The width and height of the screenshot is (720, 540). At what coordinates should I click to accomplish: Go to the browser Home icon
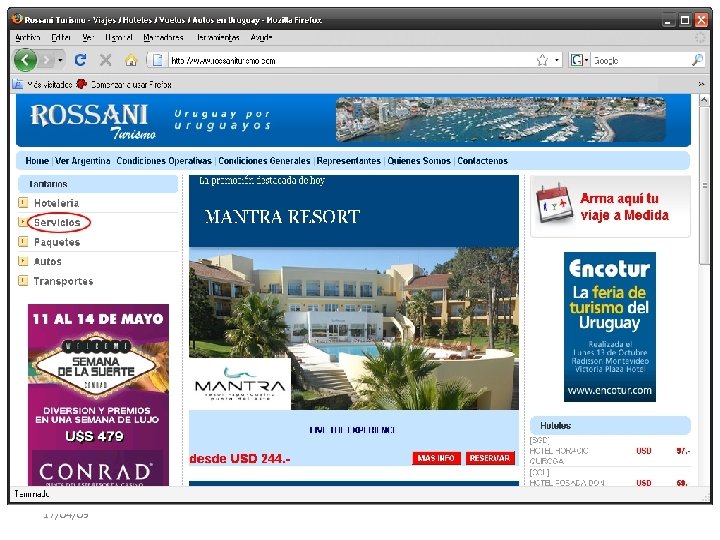coord(131,60)
